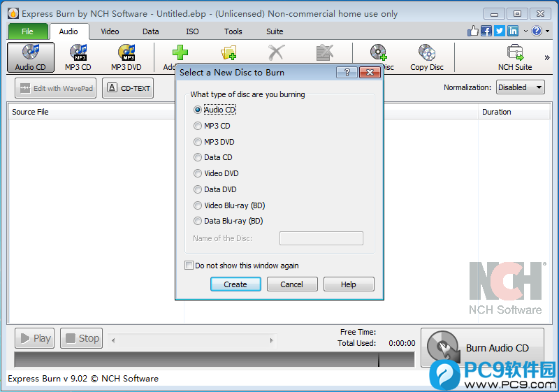The image size is (559, 392).
Task: Select the Video DVD radio option
Action: [198, 173]
